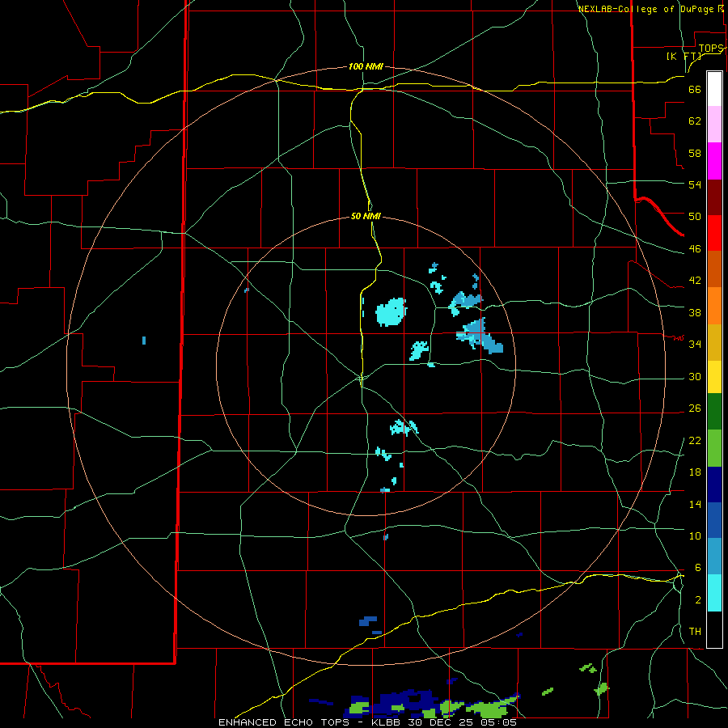This screenshot has height=728, width=728.
Task: Pick the gold legend segment
Action: (x=714, y=342)
